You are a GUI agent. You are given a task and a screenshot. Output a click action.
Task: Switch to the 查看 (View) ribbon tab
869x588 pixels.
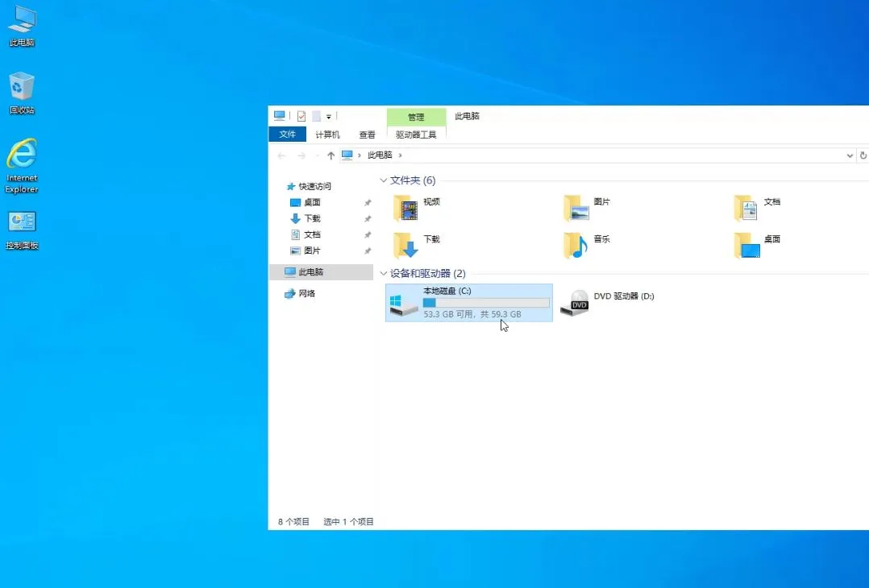(x=367, y=135)
